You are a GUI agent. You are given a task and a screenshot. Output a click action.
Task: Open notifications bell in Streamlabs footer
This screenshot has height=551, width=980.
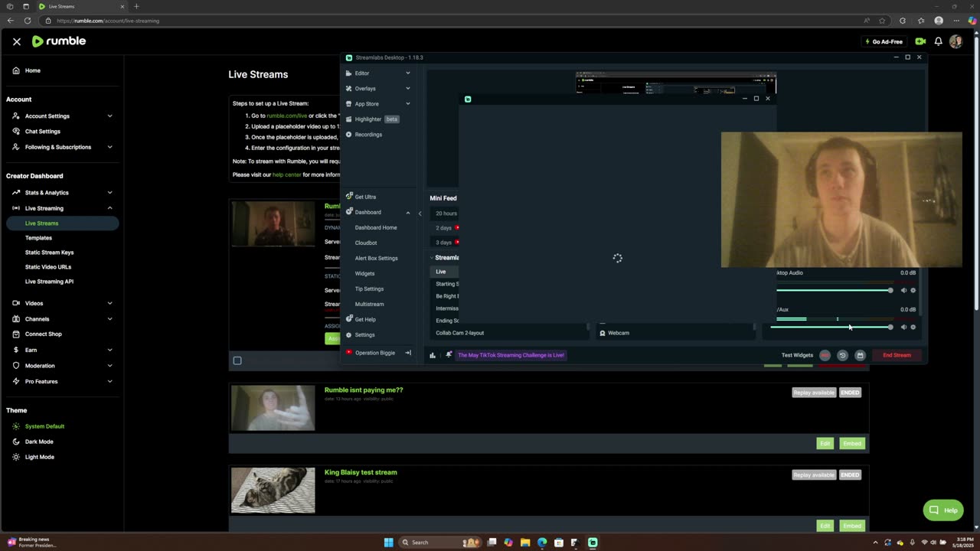(x=449, y=355)
